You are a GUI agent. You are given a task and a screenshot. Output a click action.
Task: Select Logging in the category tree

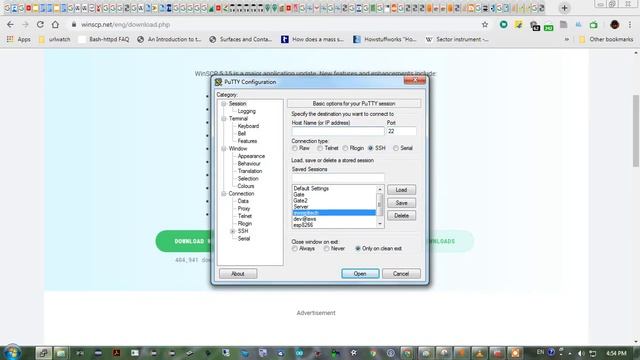click(x=247, y=111)
